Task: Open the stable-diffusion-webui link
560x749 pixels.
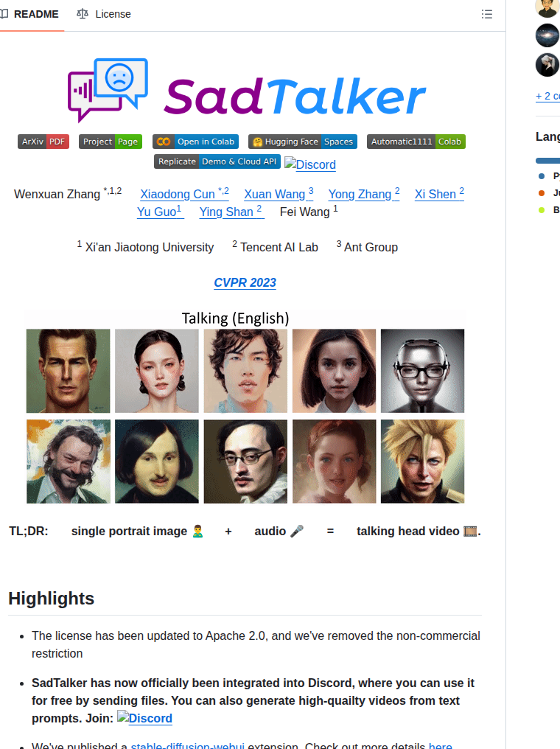Action: point(188,745)
